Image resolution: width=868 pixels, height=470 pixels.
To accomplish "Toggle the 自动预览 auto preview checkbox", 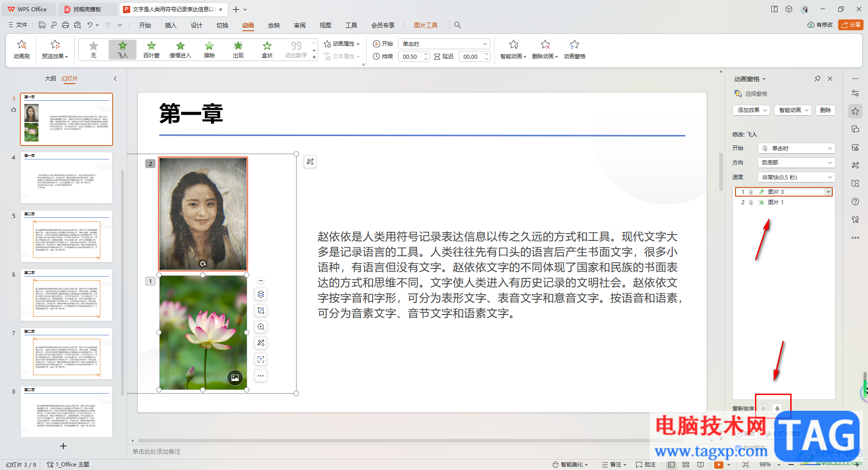I will [738, 448].
